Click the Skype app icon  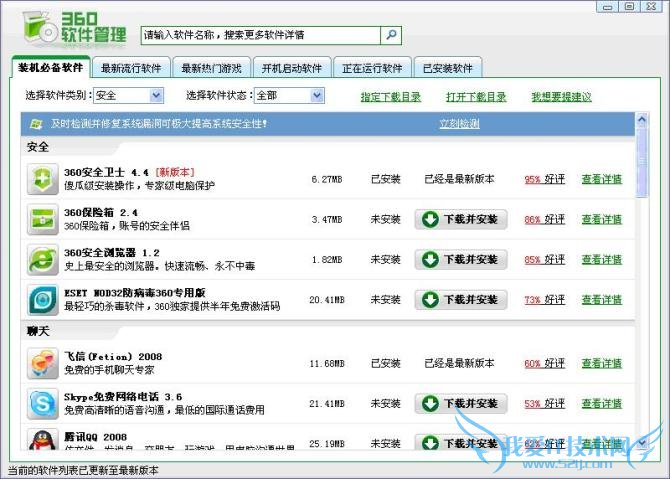click(x=42, y=403)
